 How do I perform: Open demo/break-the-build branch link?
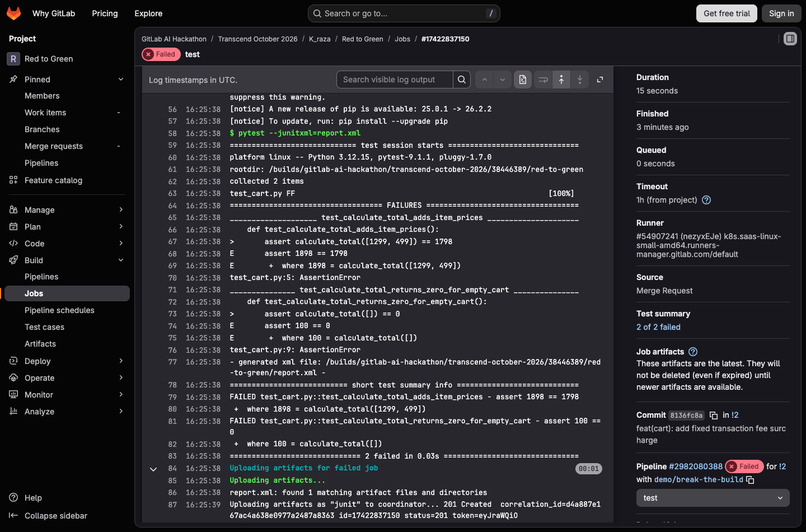point(698,480)
